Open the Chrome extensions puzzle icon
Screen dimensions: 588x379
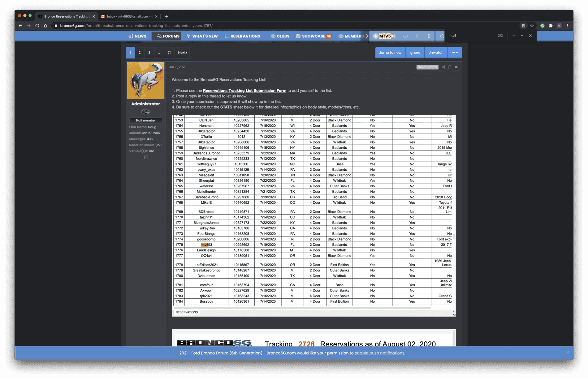(x=551, y=26)
